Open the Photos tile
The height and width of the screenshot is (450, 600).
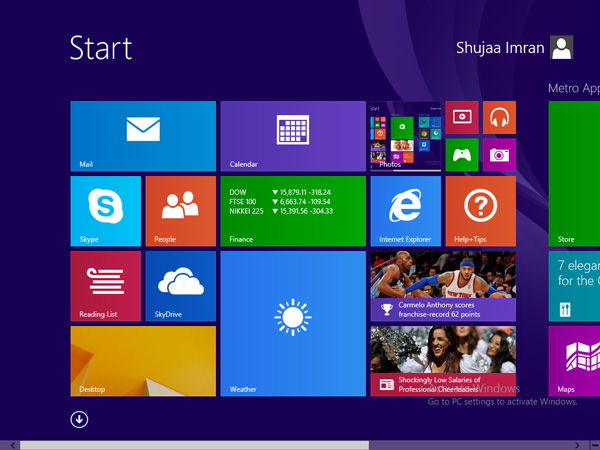point(406,136)
